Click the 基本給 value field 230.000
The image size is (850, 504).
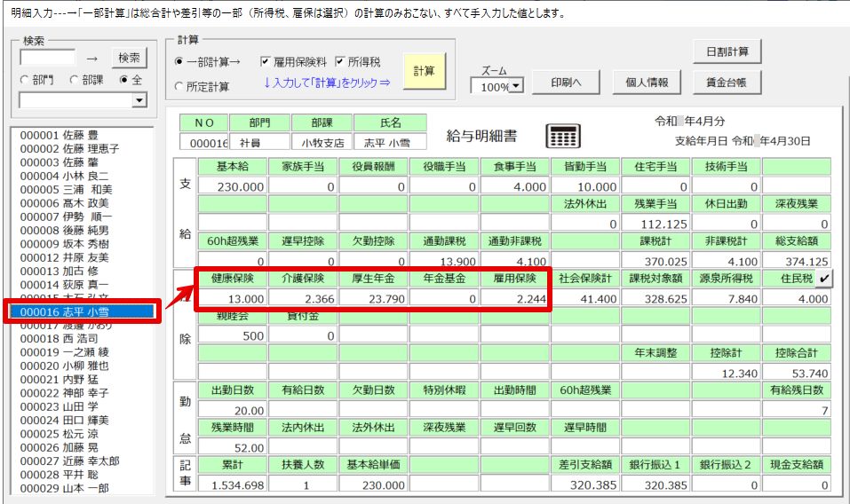[230, 186]
